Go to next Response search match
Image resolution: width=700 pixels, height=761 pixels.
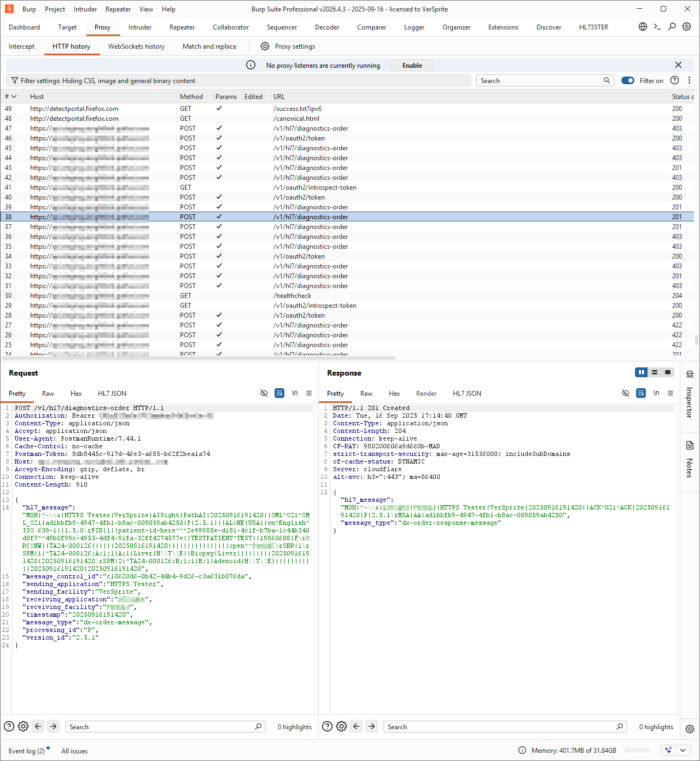point(371,727)
